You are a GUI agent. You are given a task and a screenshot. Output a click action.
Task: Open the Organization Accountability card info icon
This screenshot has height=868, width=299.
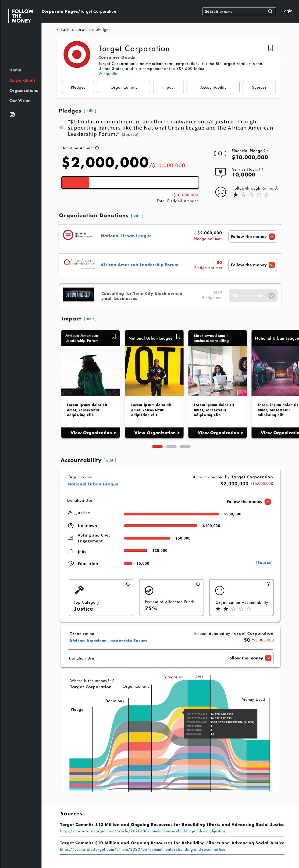268,584
